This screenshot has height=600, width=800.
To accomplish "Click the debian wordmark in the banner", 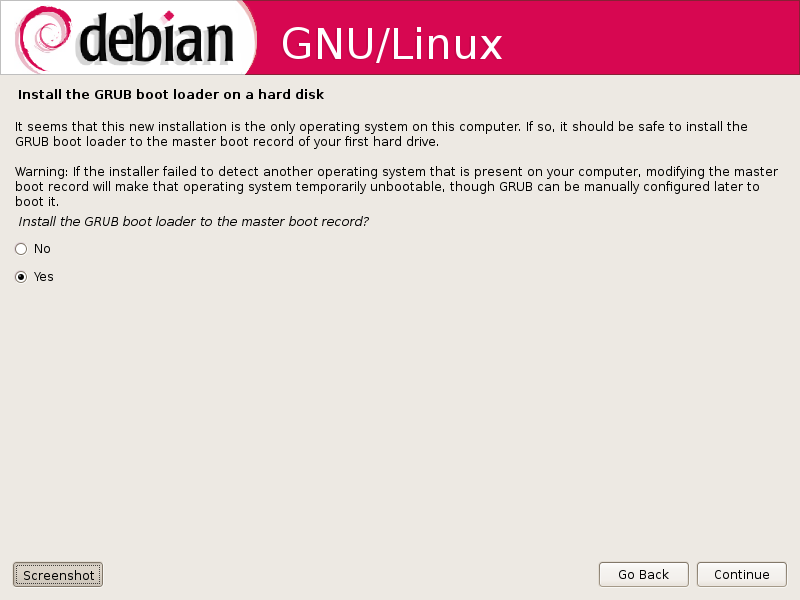I will (x=156, y=38).
